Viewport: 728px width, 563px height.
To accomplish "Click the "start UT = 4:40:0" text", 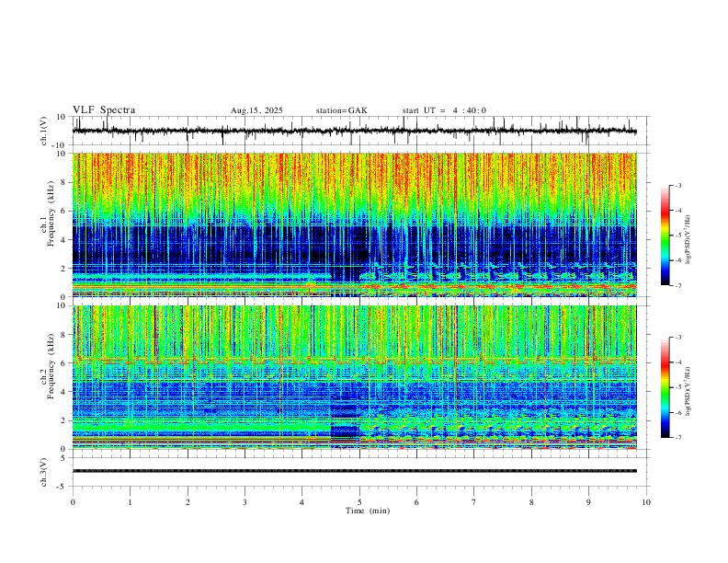I will click(444, 110).
